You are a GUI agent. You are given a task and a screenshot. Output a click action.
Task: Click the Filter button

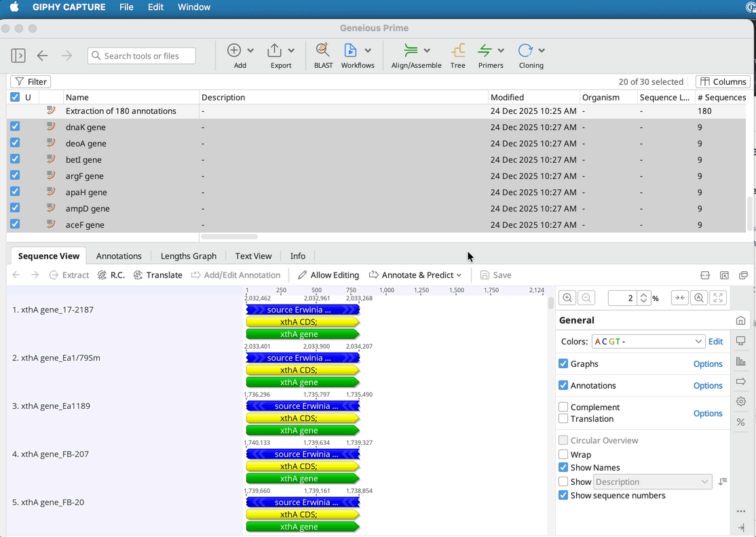(31, 82)
